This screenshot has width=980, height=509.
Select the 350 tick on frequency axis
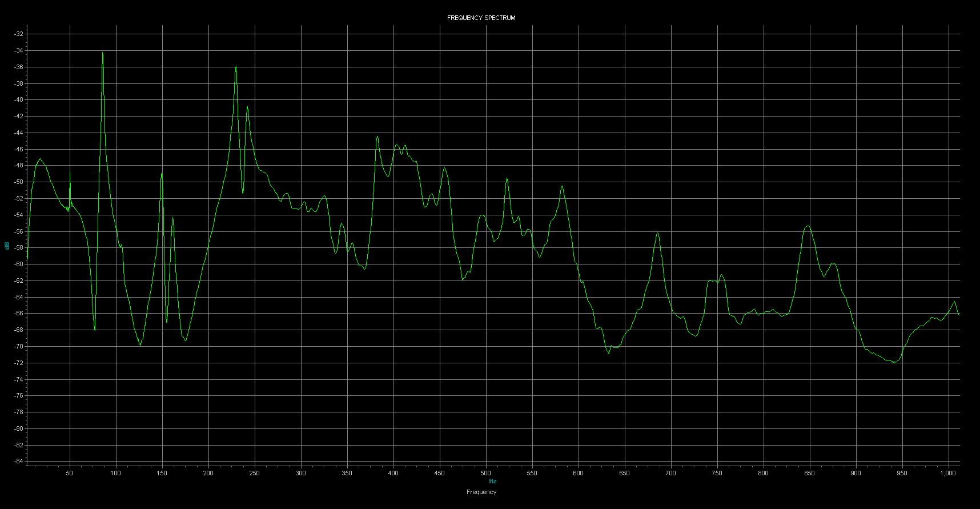tap(347, 473)
